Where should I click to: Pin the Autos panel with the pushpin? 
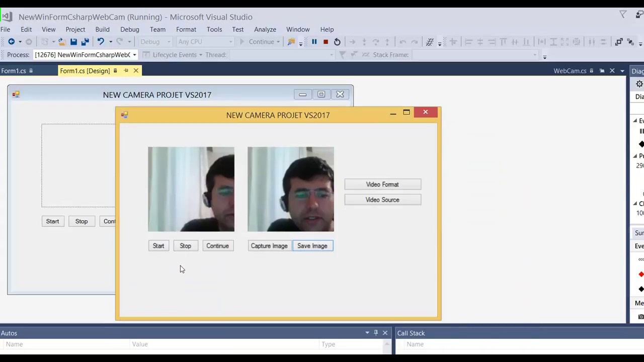376,333
